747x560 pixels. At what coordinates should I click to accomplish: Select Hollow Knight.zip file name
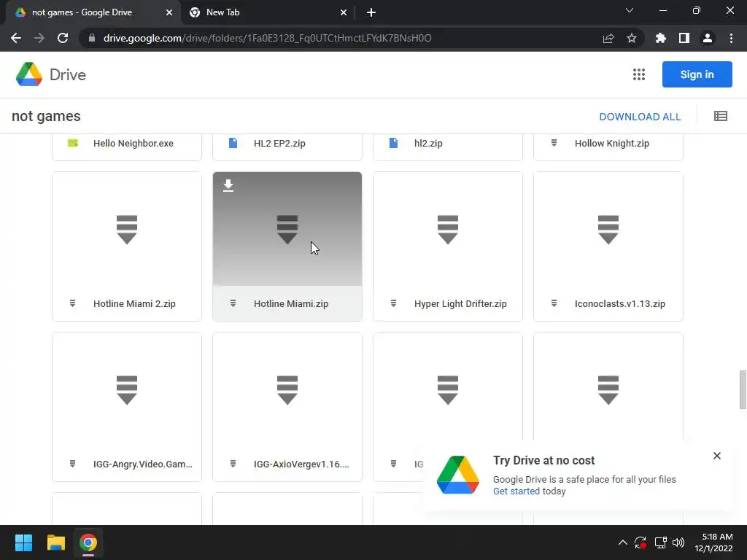click(x=612, y=144)
